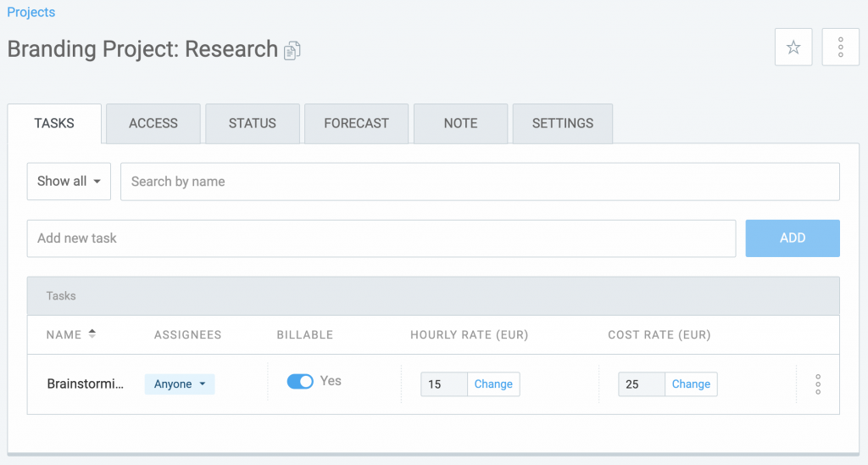The image size is (868, 465).
Task: Switch to the Settings tab
Action: click(x=563, y=123)
